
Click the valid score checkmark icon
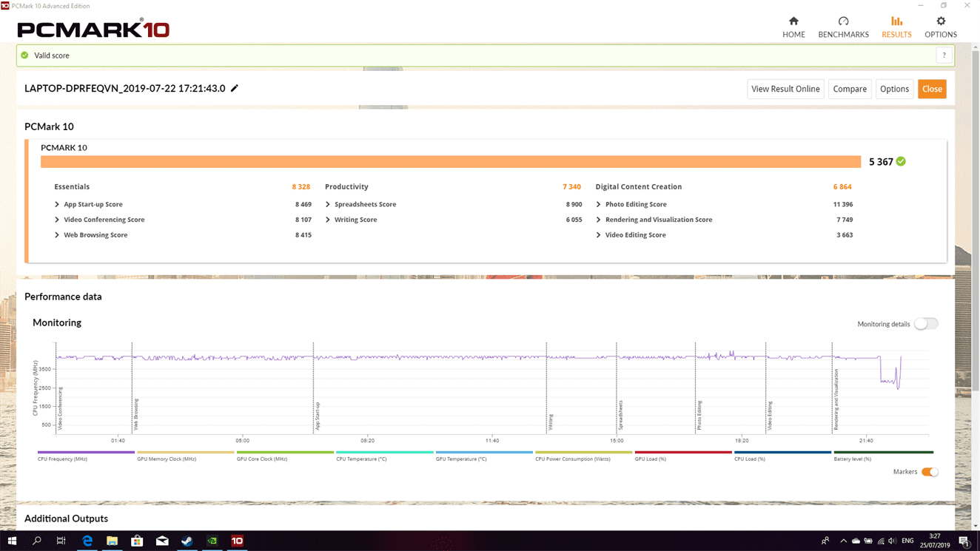(24, 55)
